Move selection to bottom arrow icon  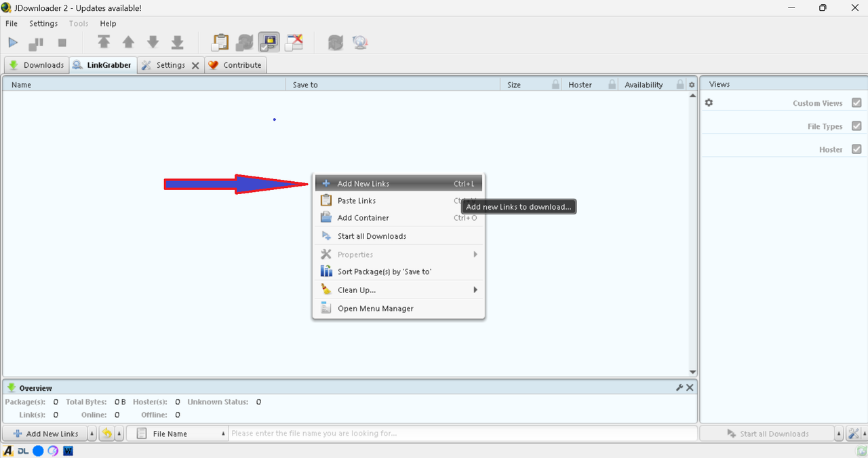[178, 43]
